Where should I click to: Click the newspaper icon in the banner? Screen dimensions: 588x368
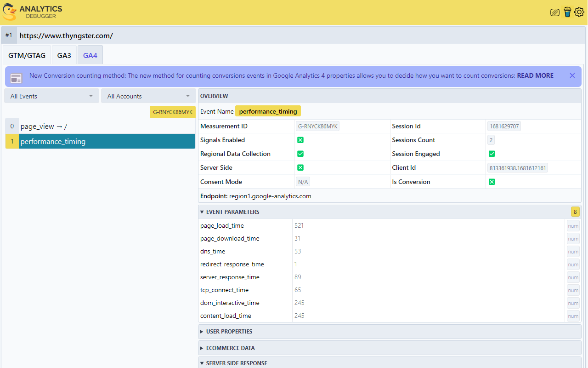tap(17, 78)
